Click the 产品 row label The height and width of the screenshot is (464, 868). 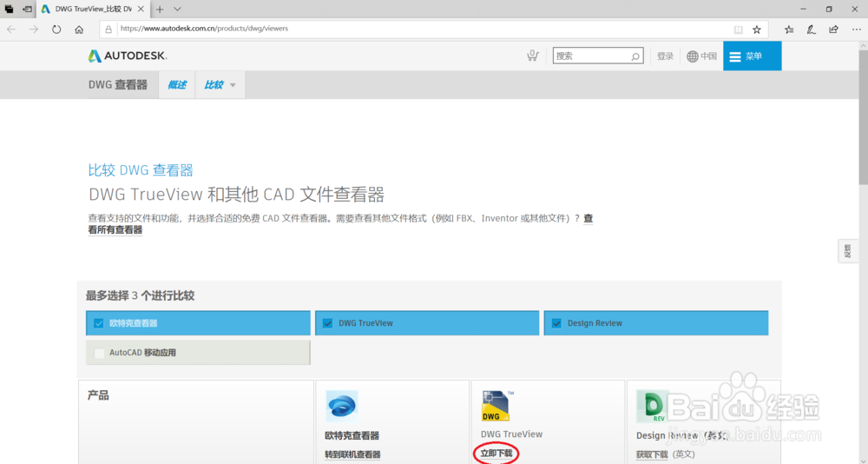click(x=98, y=395)
